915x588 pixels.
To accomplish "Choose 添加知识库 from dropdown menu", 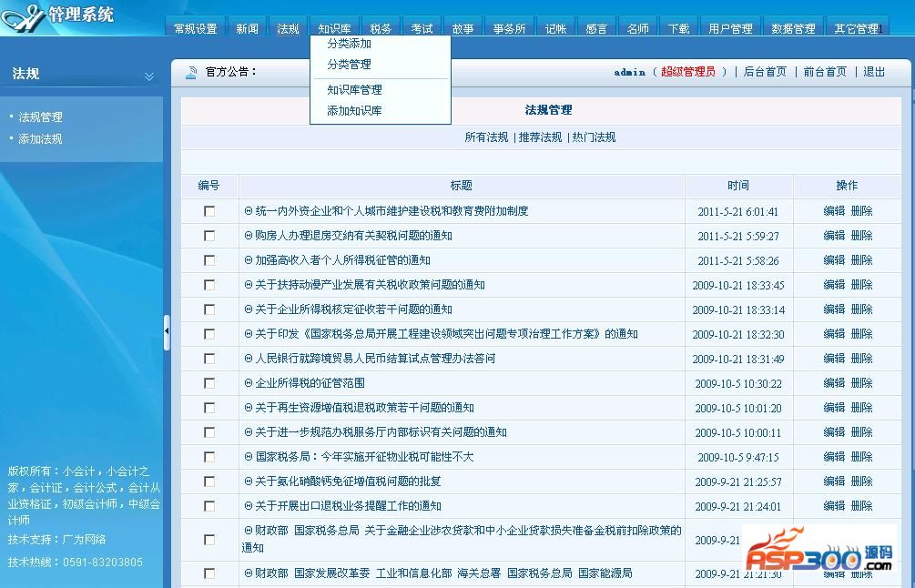I will coord(354,111).
